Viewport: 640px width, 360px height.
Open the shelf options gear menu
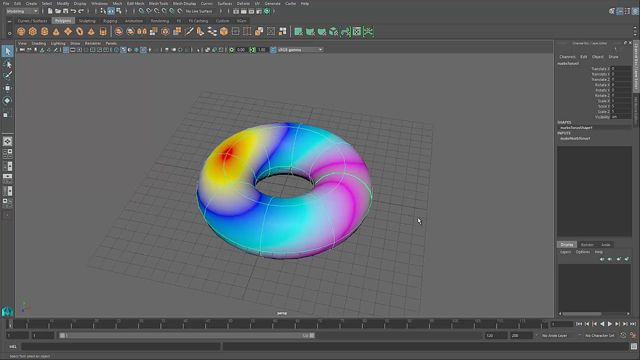tap(9, 33)
